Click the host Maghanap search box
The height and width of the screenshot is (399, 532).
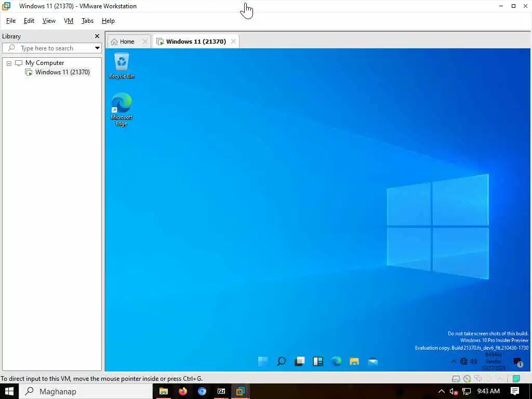pyautogui.click(x=86, y=391)
